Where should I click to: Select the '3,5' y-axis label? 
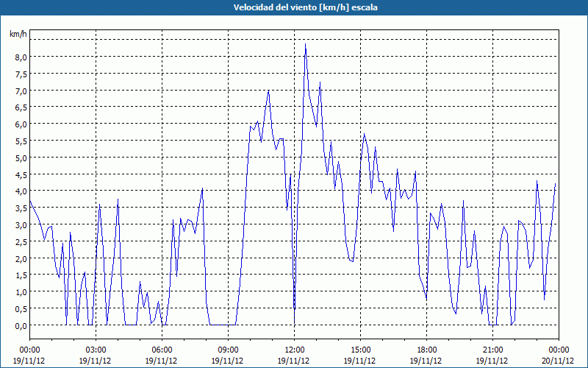tap(21, 208)
